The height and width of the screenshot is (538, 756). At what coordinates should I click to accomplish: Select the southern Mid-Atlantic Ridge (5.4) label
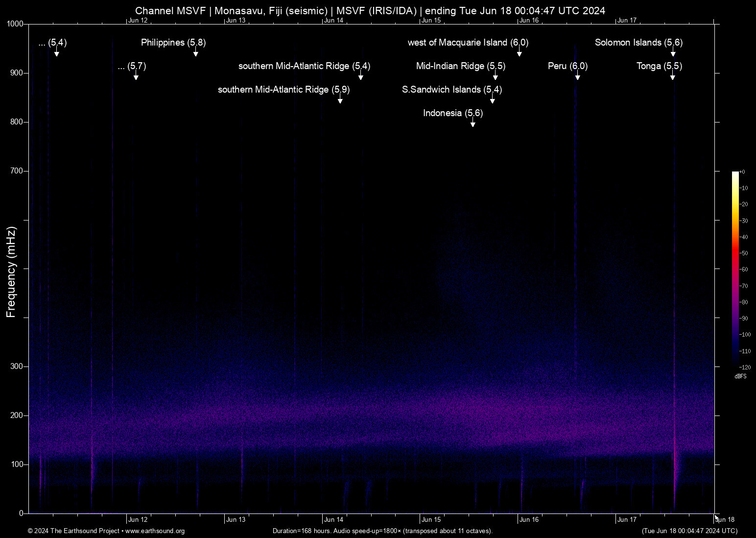click(305, 66)
